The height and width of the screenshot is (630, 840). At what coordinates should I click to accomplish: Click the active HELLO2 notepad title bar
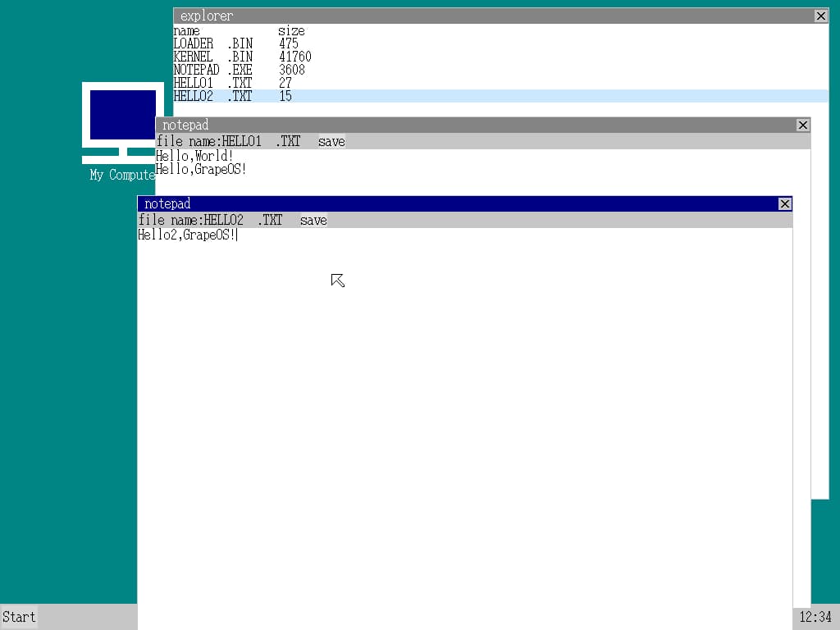[459, 203]
